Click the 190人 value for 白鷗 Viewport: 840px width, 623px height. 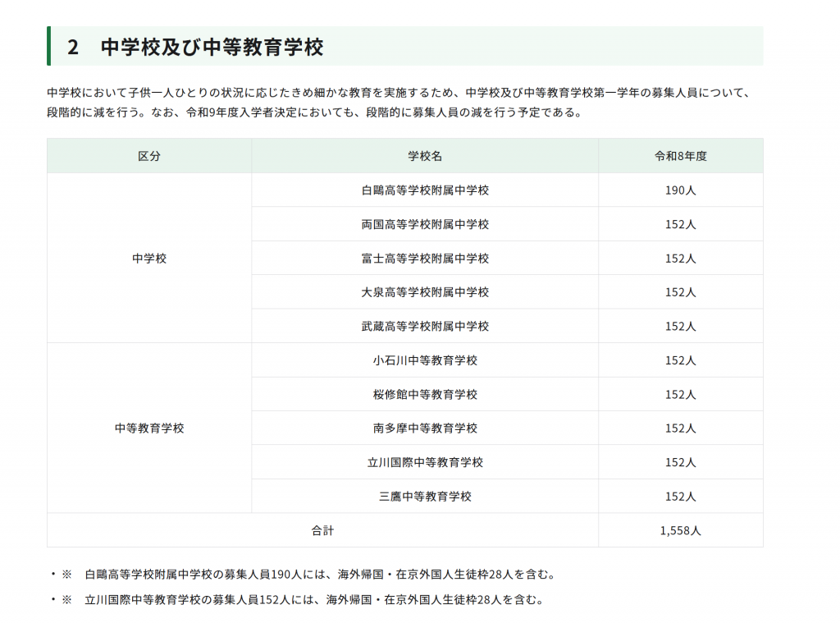681,190
